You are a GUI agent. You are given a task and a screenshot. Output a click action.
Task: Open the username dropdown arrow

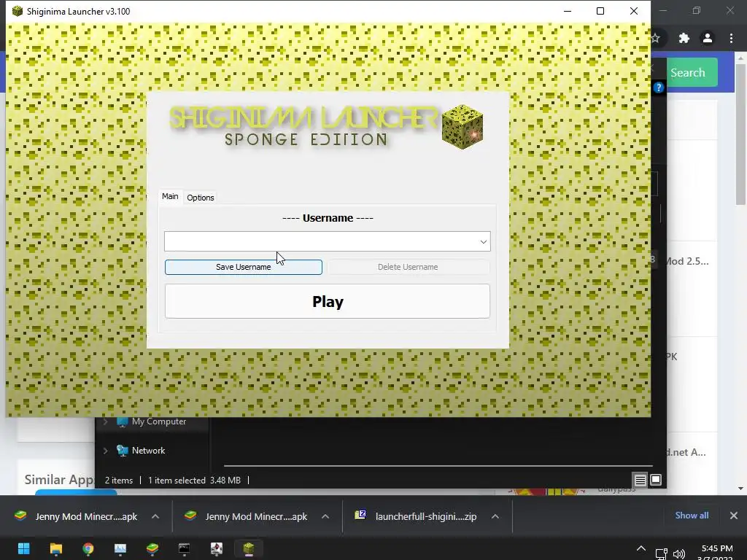click(483, 242)
